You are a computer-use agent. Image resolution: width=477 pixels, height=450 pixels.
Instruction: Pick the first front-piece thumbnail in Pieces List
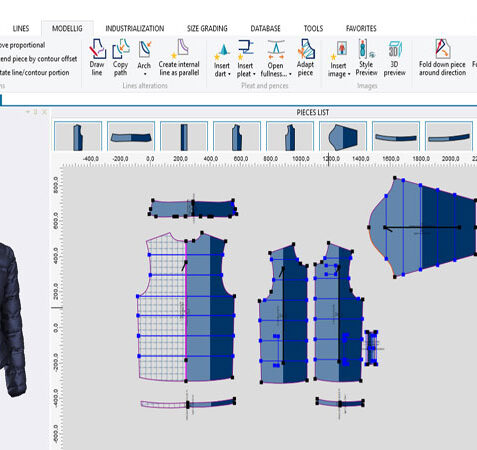pos(78,137)
